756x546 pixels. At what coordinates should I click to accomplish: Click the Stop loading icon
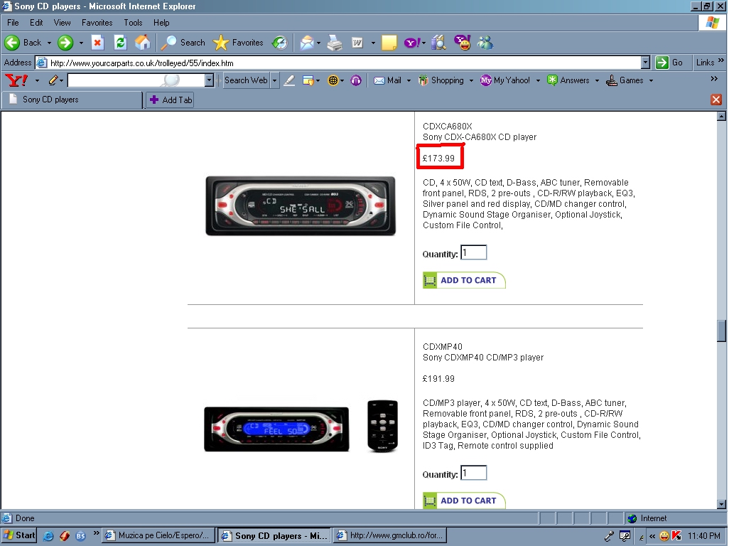point(97,43)
